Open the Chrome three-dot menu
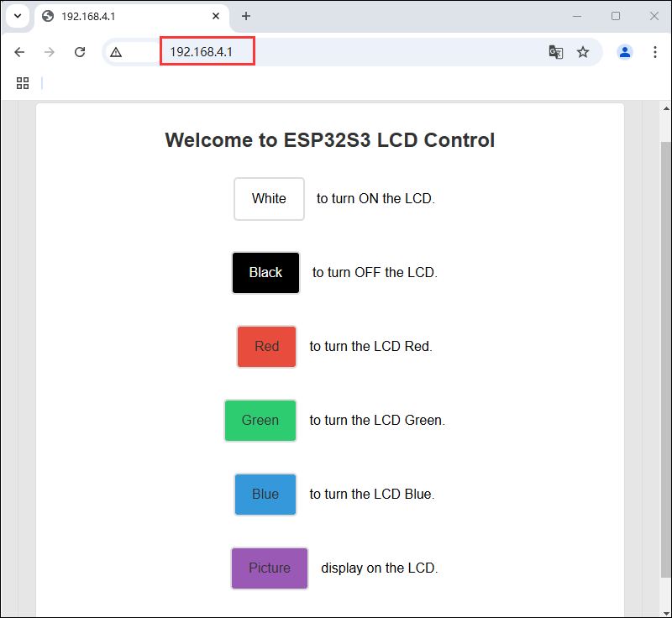 tap(655, 52)
